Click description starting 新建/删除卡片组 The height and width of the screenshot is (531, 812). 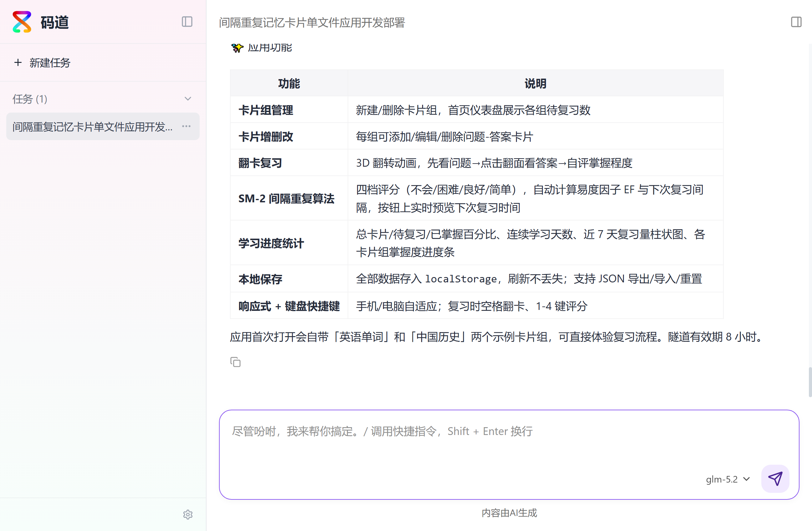(x=473, y=110)
